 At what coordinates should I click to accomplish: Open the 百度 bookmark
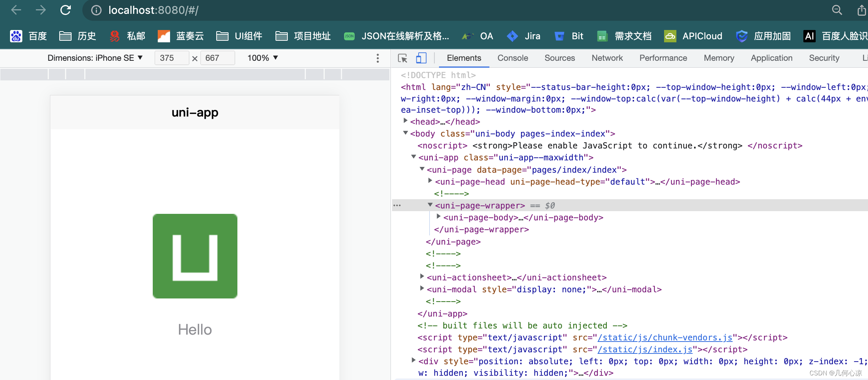28,36
